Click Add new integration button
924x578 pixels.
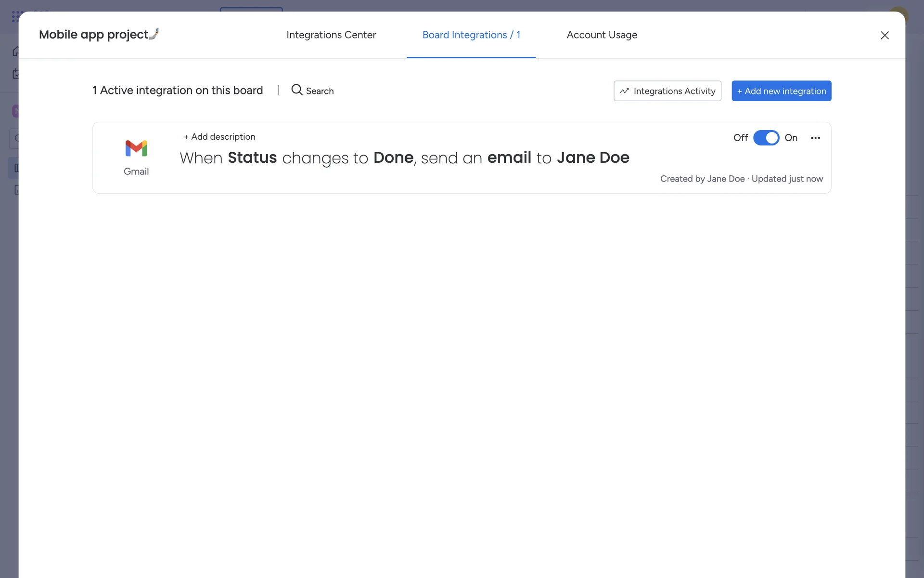click(x=781, y=91)
